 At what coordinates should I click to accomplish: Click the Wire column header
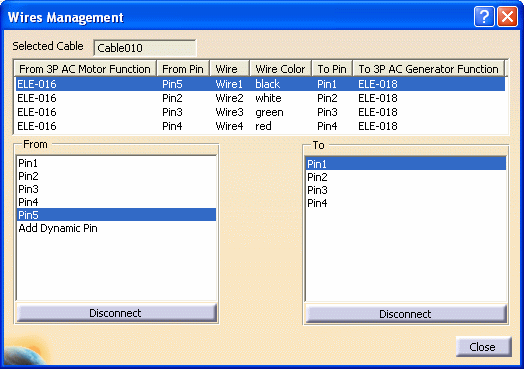tap(230, 69)
